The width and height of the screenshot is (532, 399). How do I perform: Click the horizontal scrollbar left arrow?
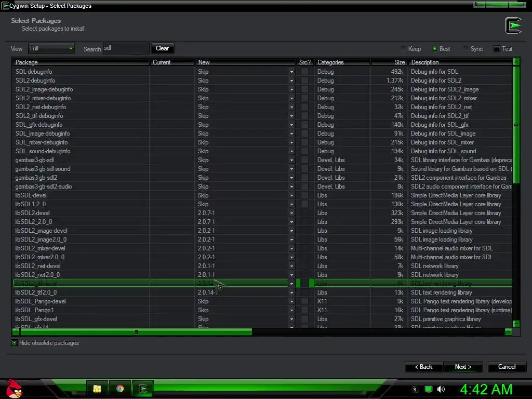coord(16,331)
